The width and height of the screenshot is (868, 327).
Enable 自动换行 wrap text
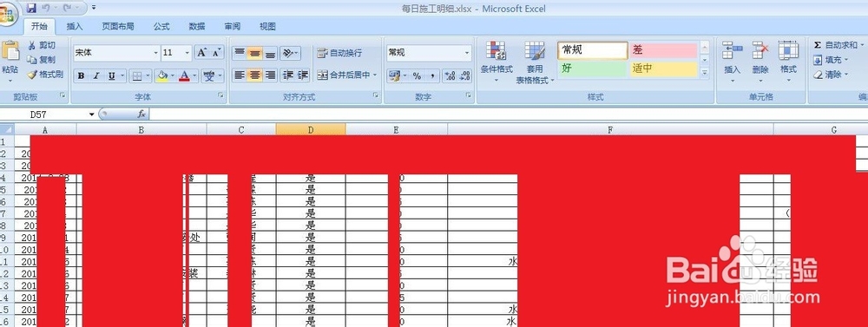pyautogui.click(x=340, y=53)
